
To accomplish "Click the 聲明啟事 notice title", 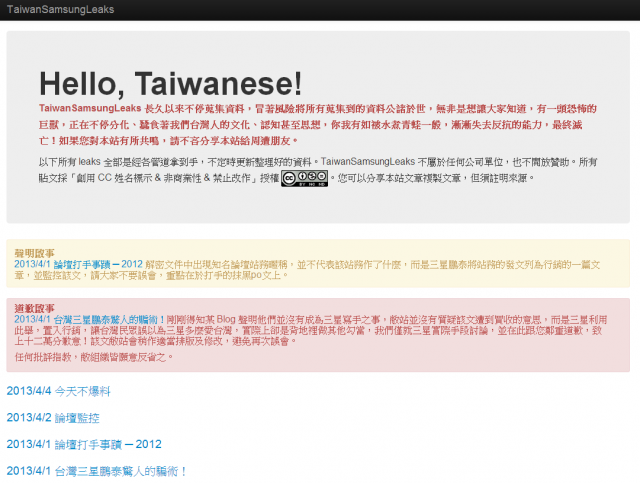I will coord(34,253).
